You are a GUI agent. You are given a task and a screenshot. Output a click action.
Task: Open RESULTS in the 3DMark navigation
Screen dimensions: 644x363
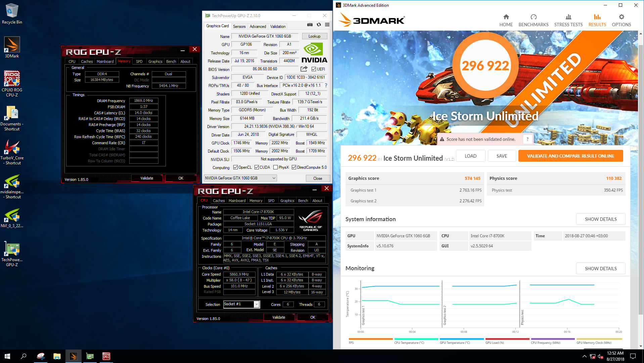click(597, 21)
